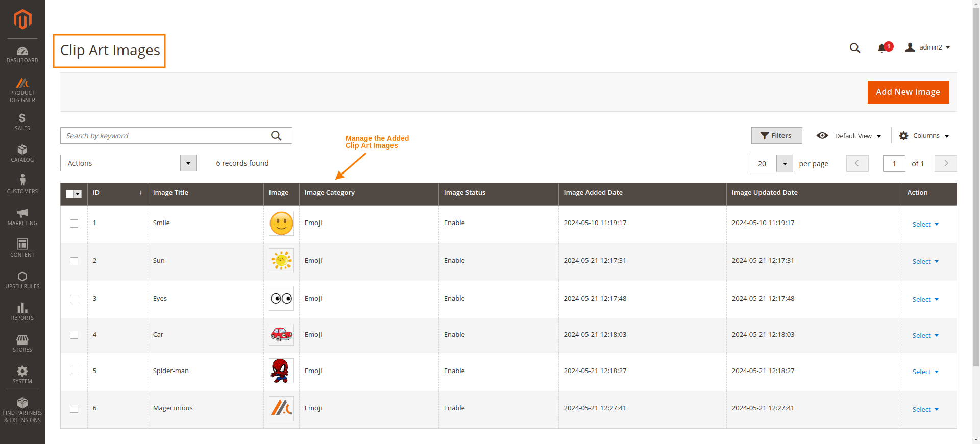This screenshot has height=444, width=980.
Task: Check the Eyes row checkbox
Action: (74, 299)
